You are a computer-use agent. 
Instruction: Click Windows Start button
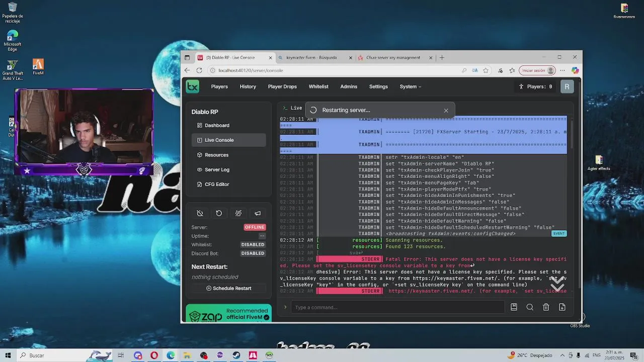pyautogui.click(x=8, y=355)
